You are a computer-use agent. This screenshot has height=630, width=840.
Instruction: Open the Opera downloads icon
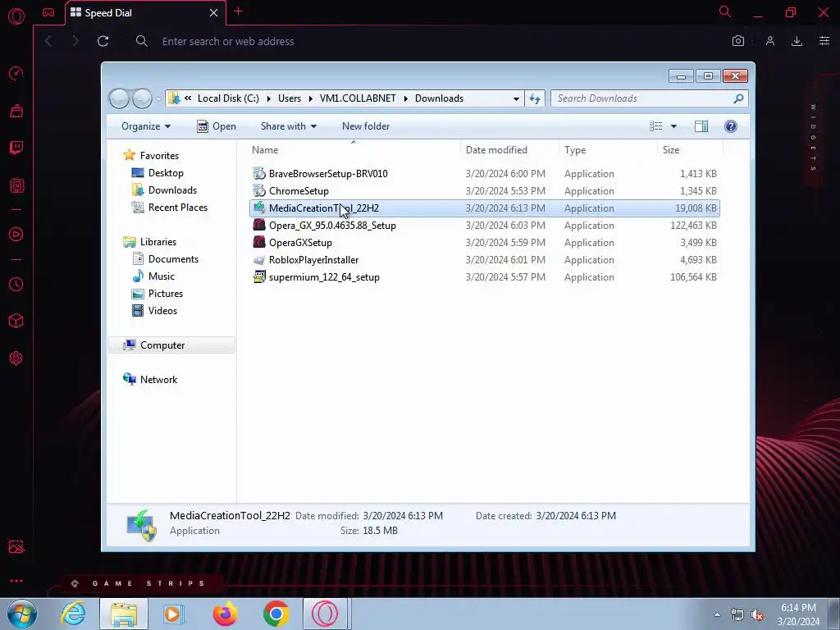797,41
